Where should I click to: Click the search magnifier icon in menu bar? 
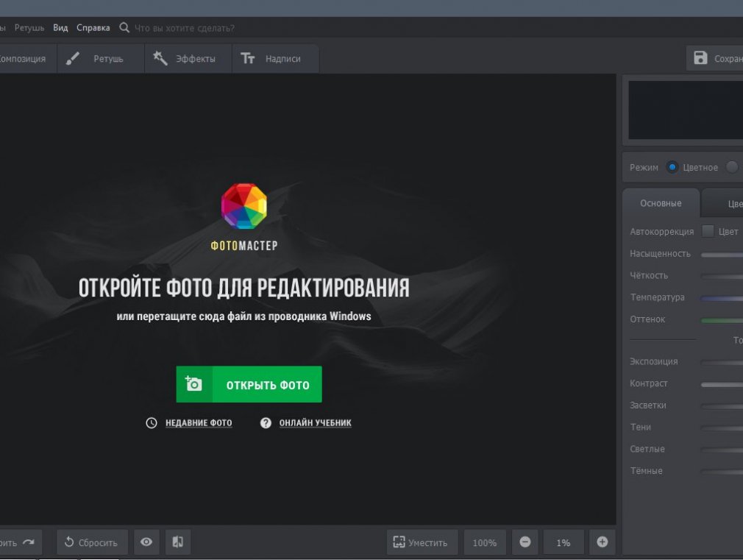coord(124,27)
